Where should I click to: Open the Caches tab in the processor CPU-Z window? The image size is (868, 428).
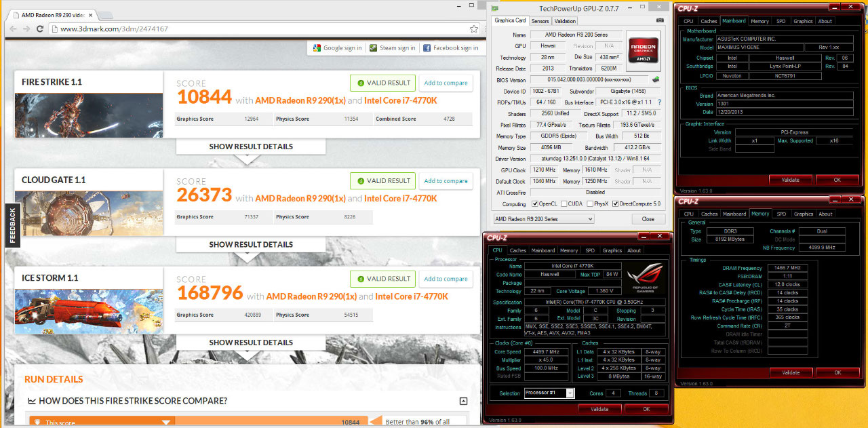(x=518, y=250)
